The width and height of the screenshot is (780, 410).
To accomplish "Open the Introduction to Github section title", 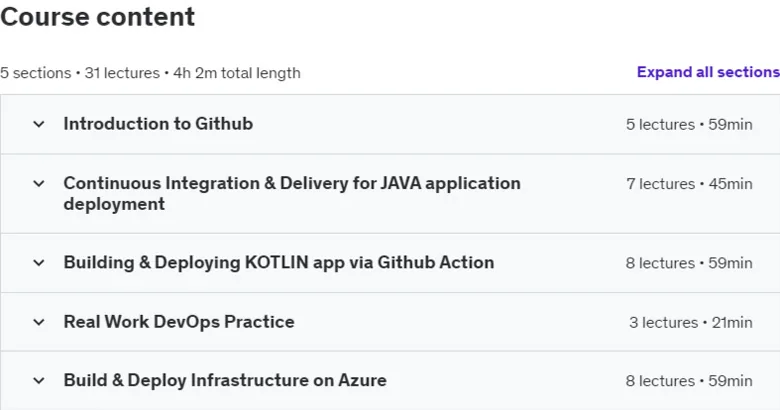I will (x=158, y=124).
